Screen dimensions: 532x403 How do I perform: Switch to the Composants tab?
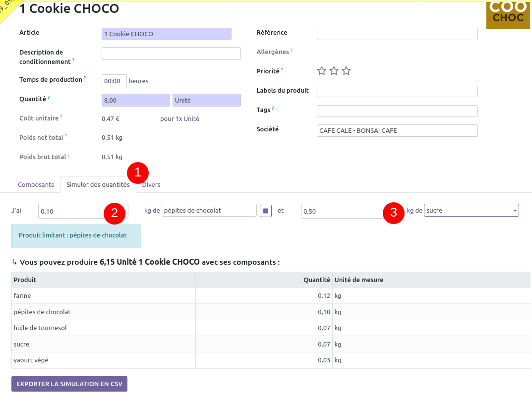click(x=36, y=185)
